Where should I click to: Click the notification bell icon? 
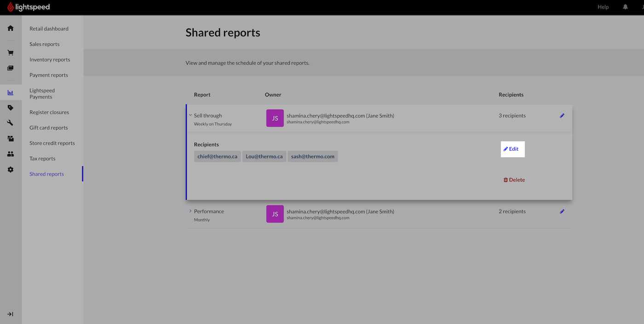[x=625, y=7]
